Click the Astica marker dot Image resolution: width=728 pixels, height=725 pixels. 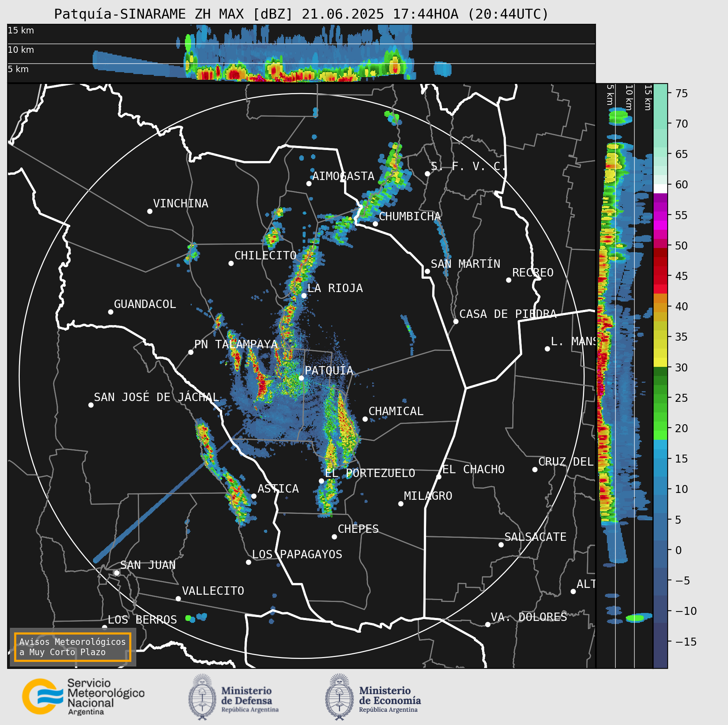click(254, 496)
